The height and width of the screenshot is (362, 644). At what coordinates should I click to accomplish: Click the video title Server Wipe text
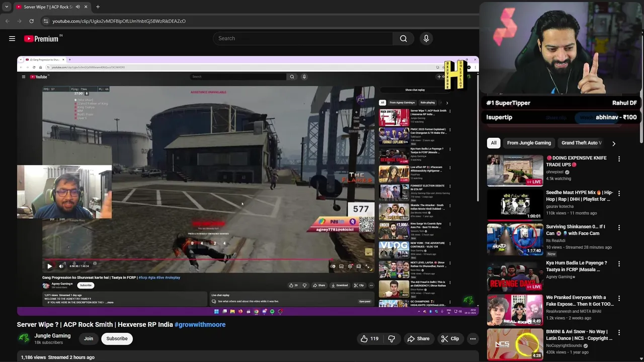click(x=95, y=325)
